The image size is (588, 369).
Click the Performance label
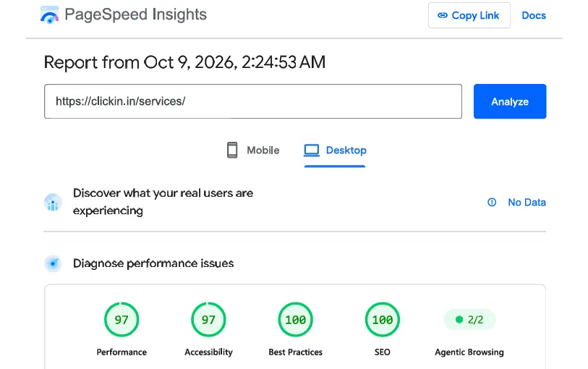click(122, 352)
